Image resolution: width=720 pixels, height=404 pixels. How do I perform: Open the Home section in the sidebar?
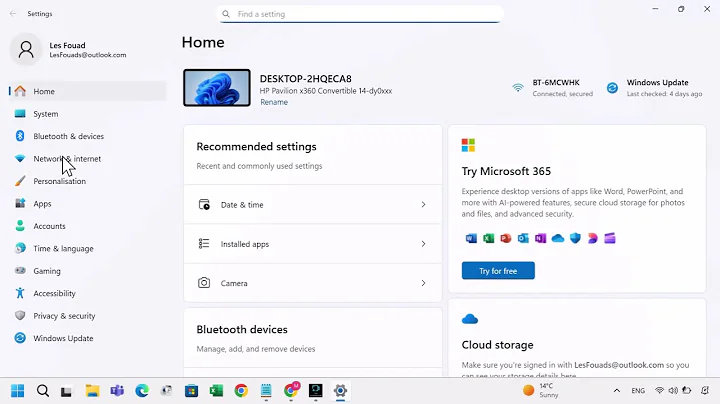coord(87,91)
